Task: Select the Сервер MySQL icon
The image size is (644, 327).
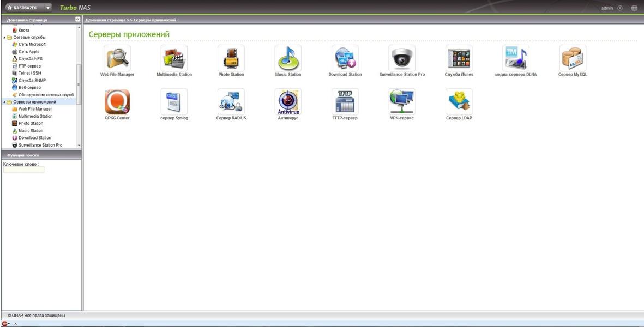Action: pyautogui.click(x=573, y=58)
